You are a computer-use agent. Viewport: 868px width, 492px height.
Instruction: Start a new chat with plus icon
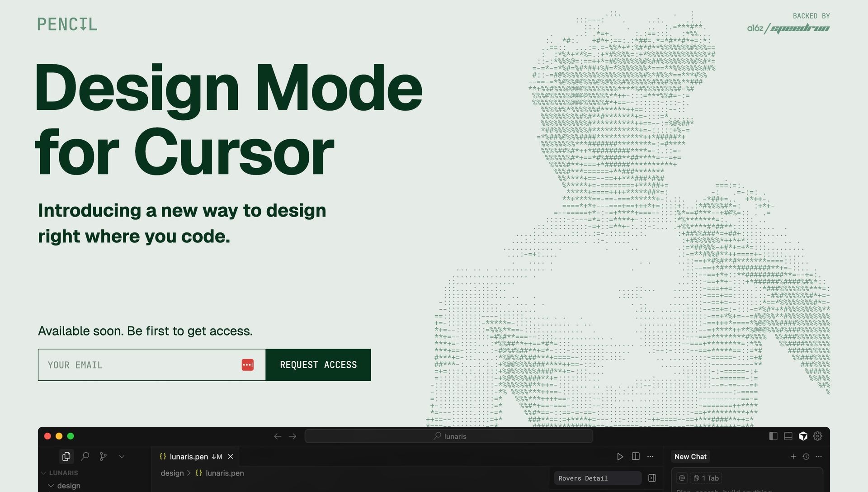[x=793, y=456]
